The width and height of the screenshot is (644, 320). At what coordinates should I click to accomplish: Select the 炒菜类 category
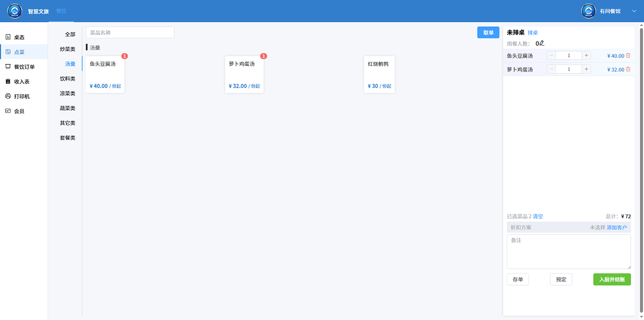pos(67,49)
